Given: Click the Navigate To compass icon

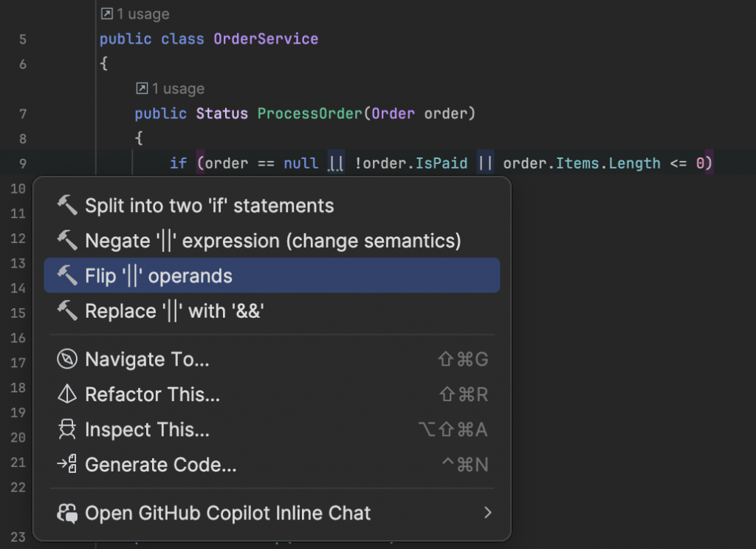Looking at the screenshot, I should point(67,360).
